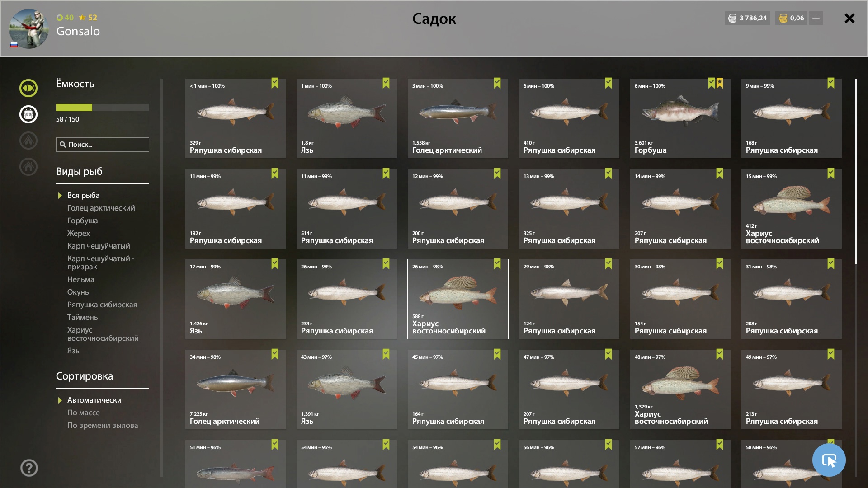Click the blue cursor overlay button
Image resolution: width=868 pixels, height=488 pixels.
[x=829, y=460]
